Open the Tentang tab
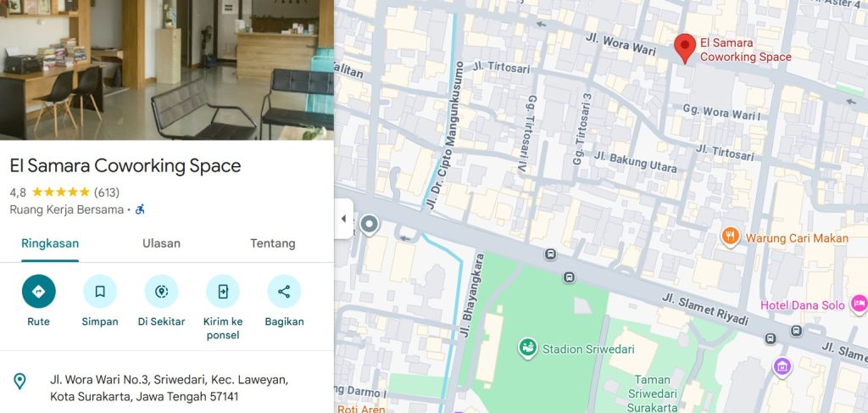 point(272,243)
